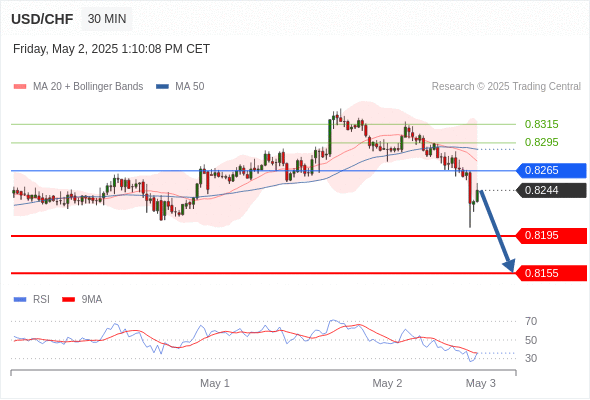Screen dimensions: 590x400
Task: Click the May 1 date axis label
Action: pos(215,383)
